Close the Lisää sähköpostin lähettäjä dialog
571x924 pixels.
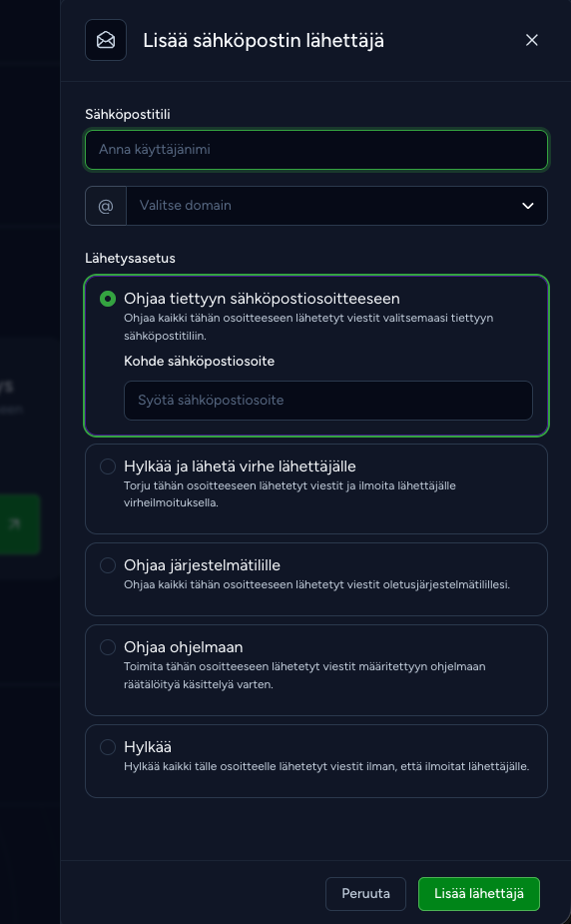coord(531,40)
